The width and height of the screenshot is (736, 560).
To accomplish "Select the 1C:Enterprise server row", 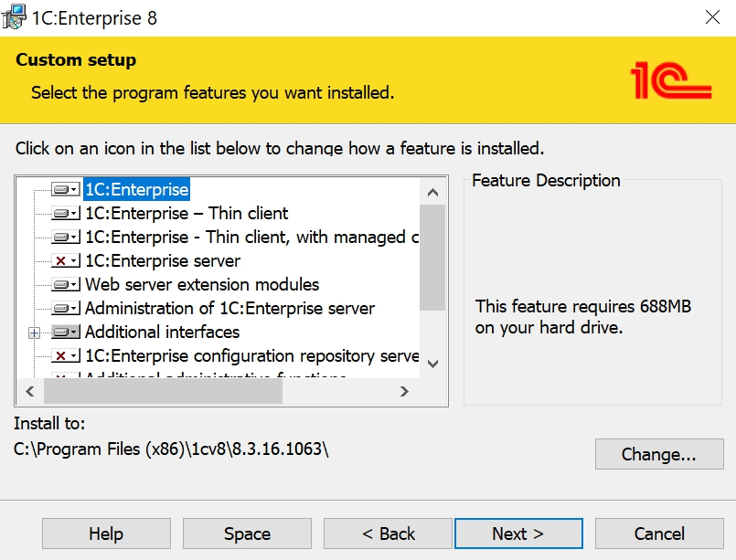I will (163, 260).
